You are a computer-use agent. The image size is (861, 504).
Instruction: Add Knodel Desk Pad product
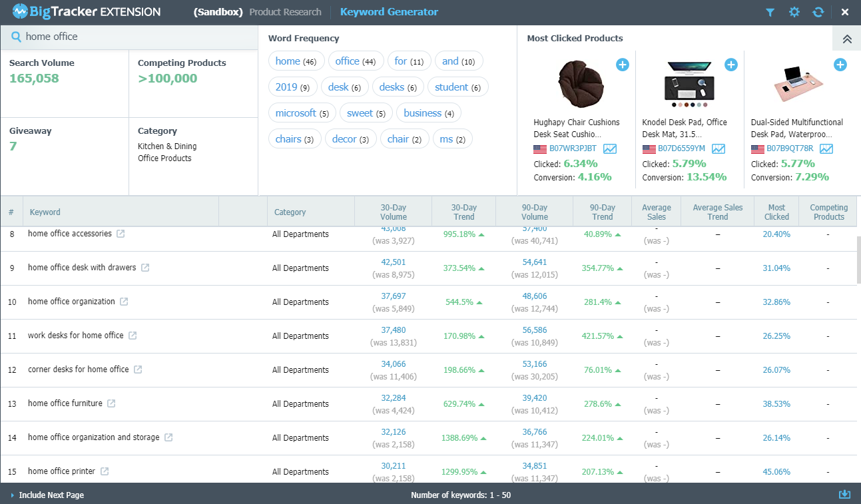[731, 65]
